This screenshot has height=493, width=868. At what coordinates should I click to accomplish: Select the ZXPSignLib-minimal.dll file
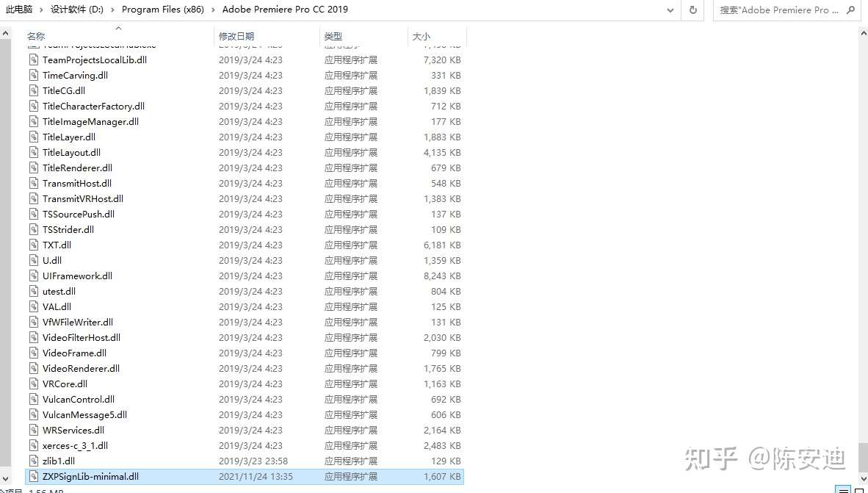pyautogui.click(x=244, y=476)
